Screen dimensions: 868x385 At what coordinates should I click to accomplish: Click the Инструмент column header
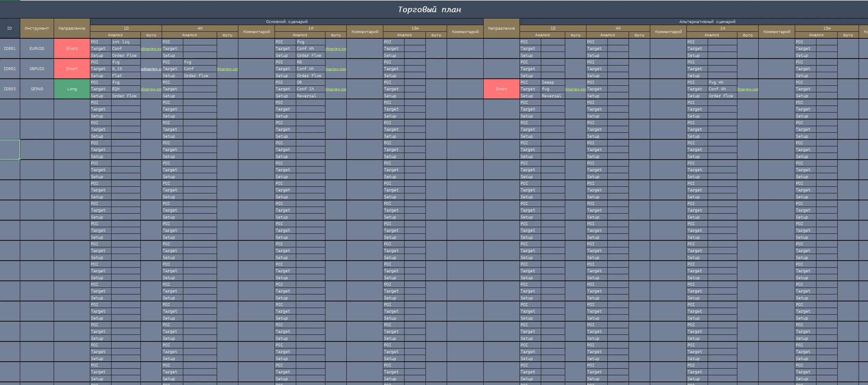pyautogui.click(x=37, y=28)
